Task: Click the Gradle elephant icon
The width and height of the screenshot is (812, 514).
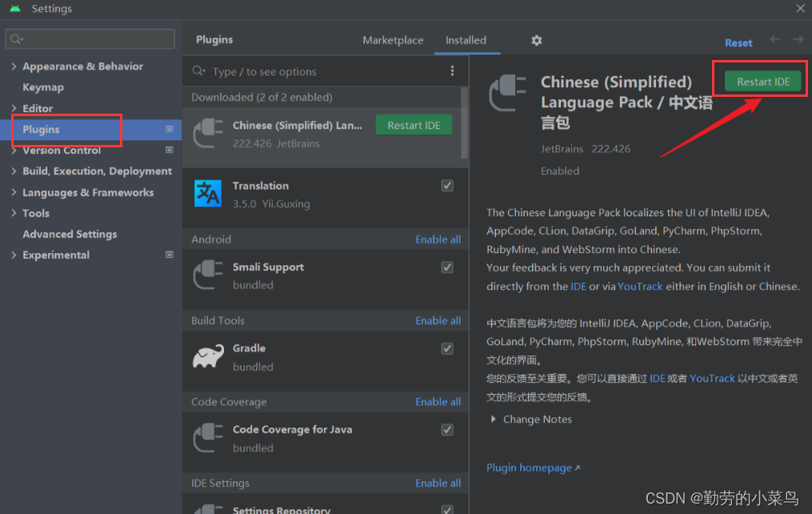Action: click(x=208, y=356)
